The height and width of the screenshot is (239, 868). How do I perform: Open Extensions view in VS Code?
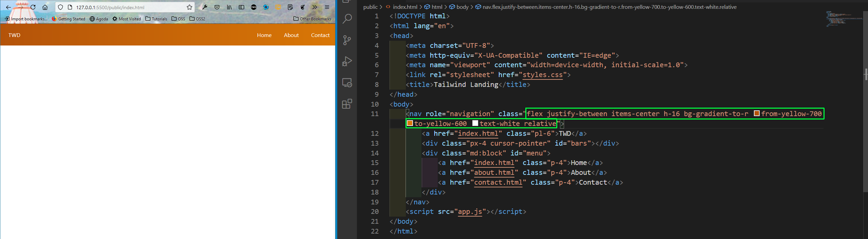coord(347,104)
